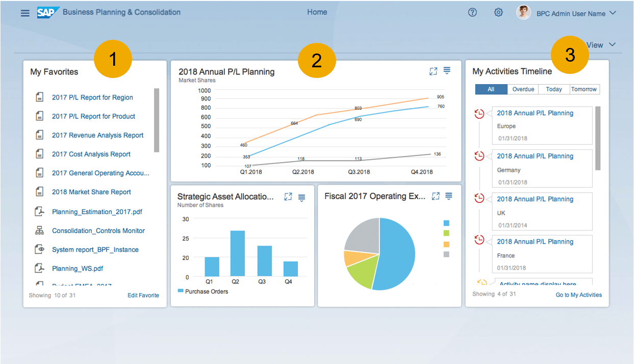Click the help question mark icon
This screenshot has height=364, width=634.
(472, 13)
